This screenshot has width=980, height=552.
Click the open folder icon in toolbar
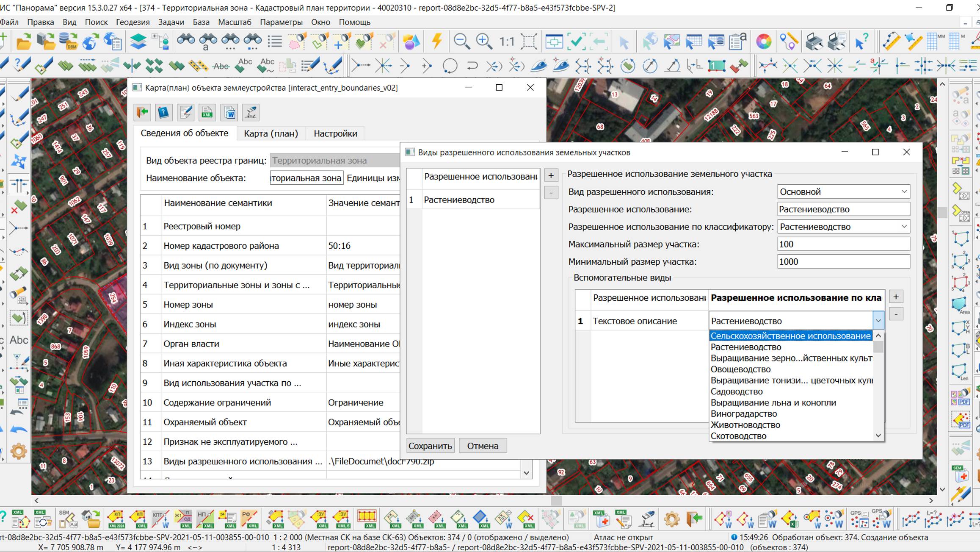[x=24, y=42]
